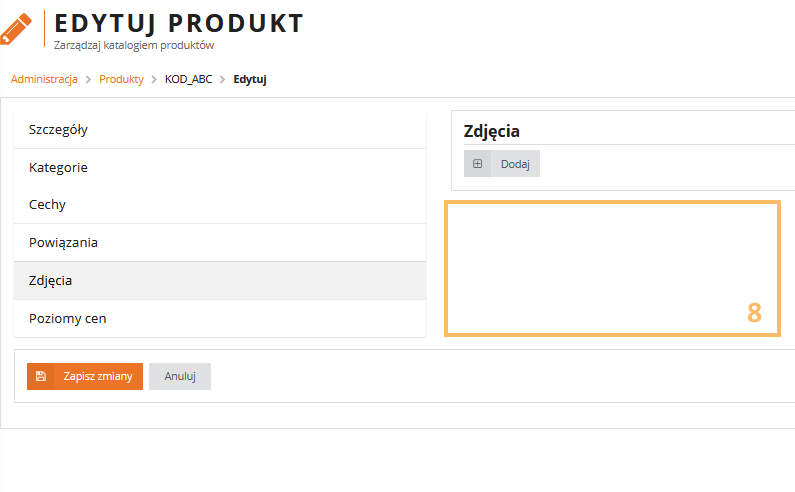Viewport: 795px width, 492px height.
Task: Switch to the Szczegóły section
Action: 59,130
